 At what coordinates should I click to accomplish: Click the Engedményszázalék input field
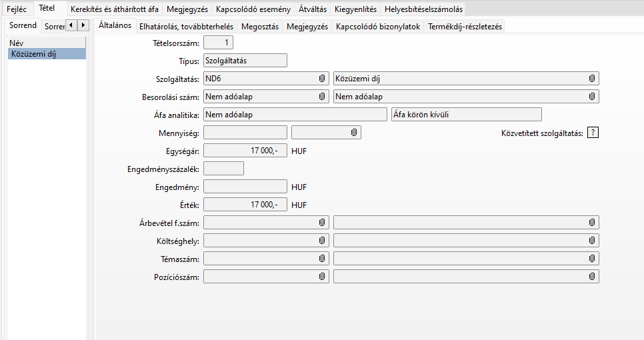[x=223, y=169]
